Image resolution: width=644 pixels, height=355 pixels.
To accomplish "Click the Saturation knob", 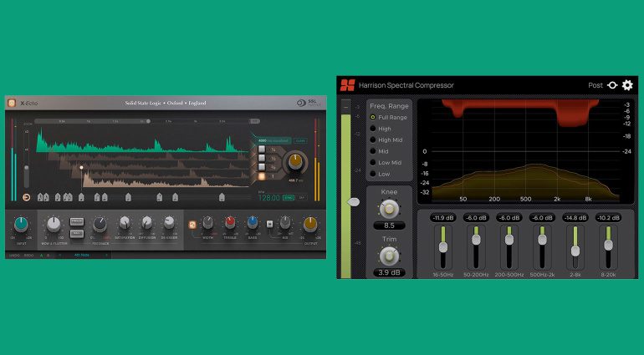I will (x=125, y=223).
